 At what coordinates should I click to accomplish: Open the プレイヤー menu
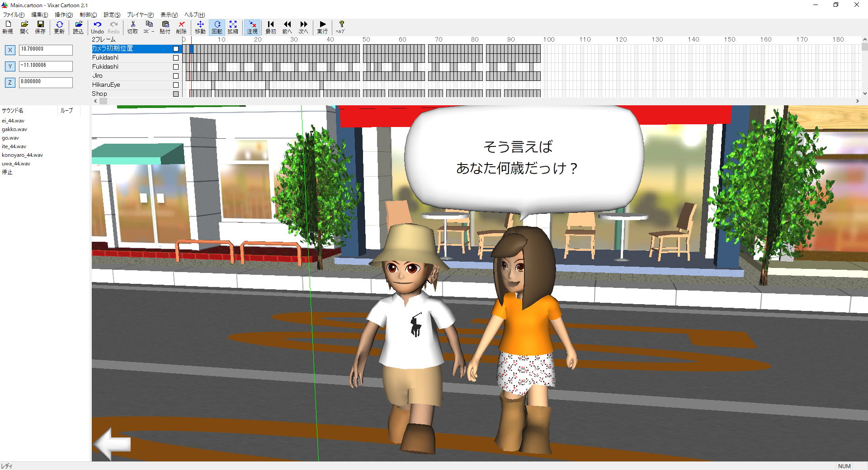(140, 15)
